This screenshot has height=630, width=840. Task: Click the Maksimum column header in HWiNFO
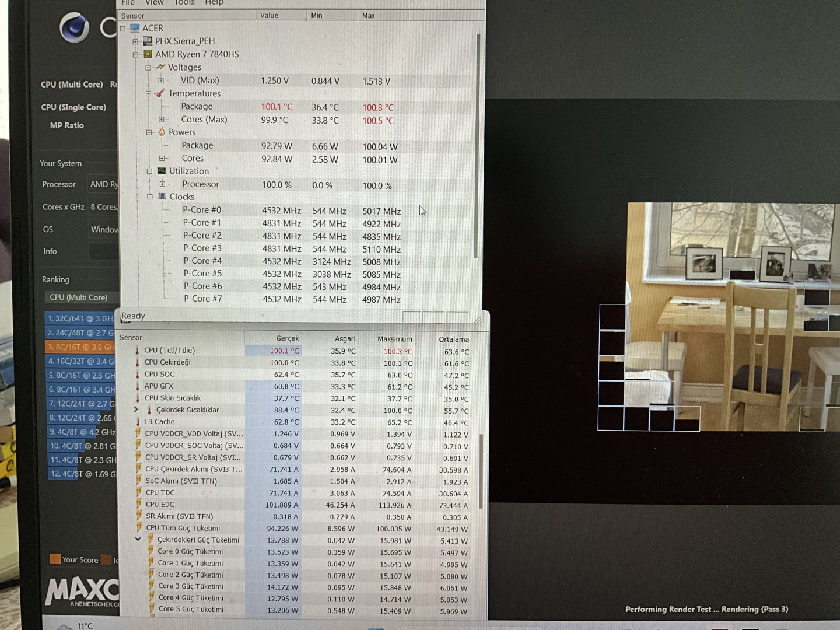click(x=387, y=339)
